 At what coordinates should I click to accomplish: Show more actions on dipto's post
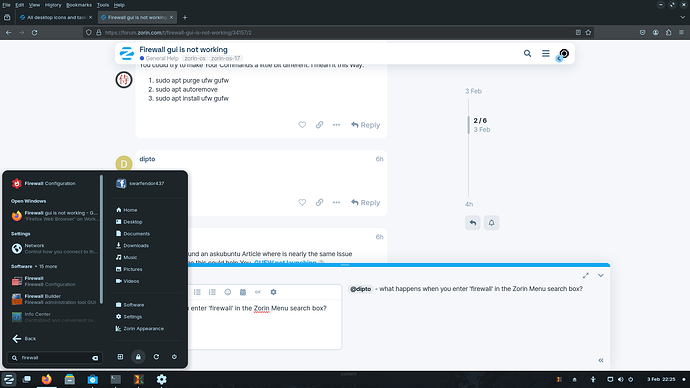pyautogui.click(x=336, y=202)
